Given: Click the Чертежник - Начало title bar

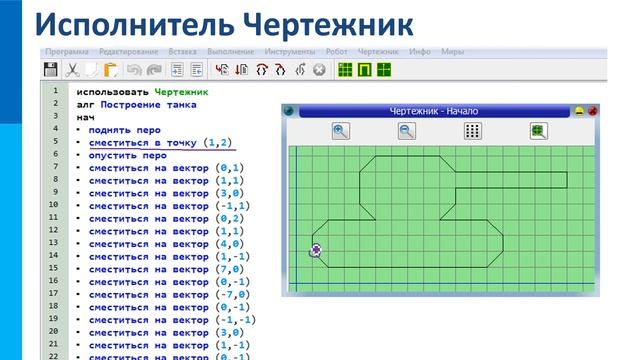Looking at the screenshot, I should [x=434, y=111].
